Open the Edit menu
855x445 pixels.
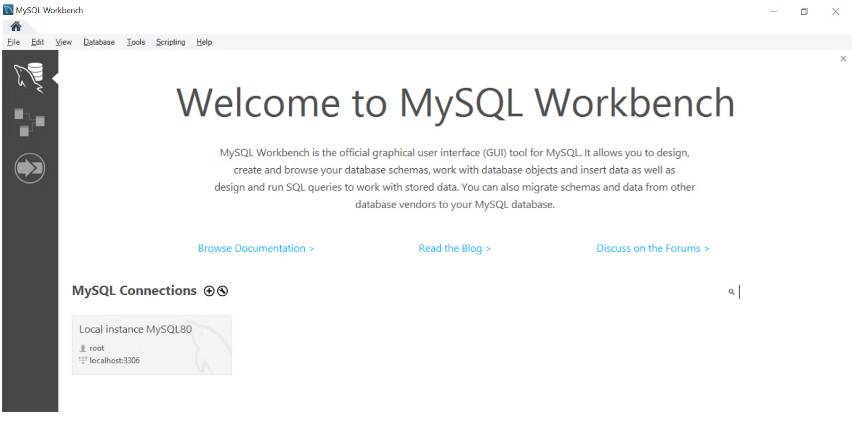(37, 42)
